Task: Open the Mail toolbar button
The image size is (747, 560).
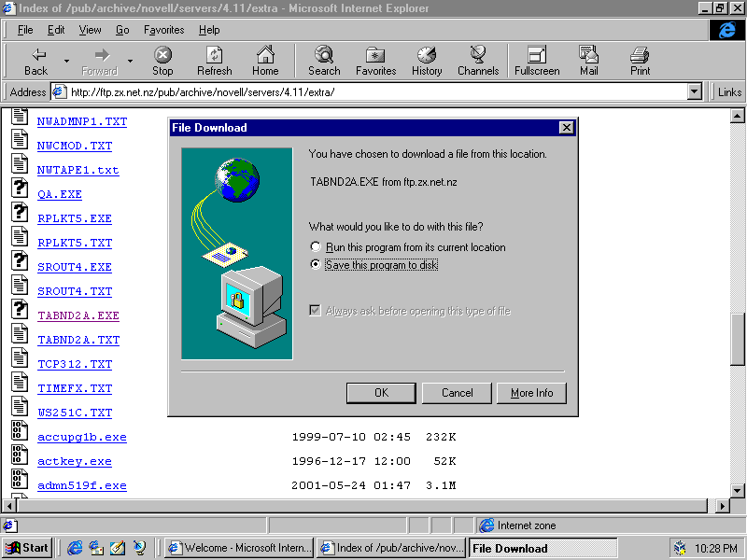Action: click(589, 61)
